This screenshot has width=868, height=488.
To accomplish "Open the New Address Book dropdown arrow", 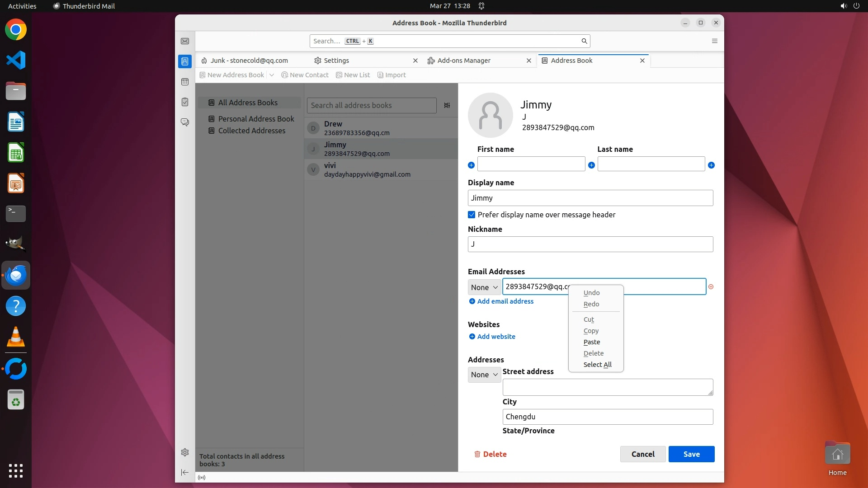I will coord(272,75).
